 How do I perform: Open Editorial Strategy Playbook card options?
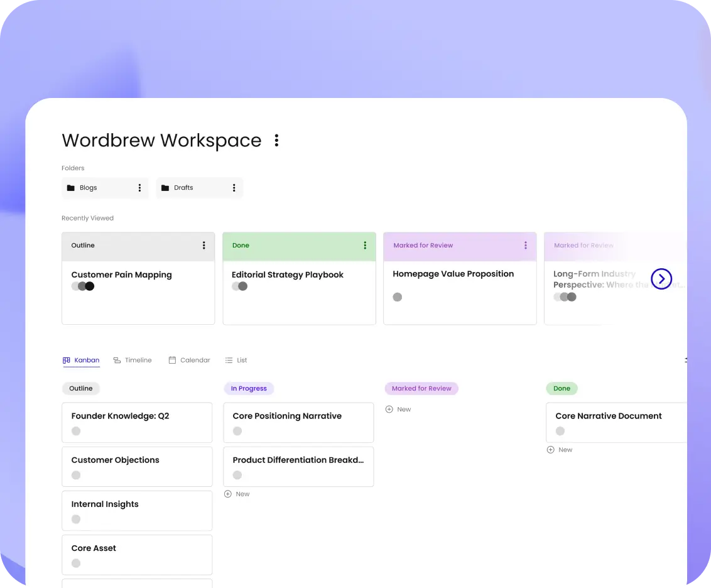(x=364, y=246)
